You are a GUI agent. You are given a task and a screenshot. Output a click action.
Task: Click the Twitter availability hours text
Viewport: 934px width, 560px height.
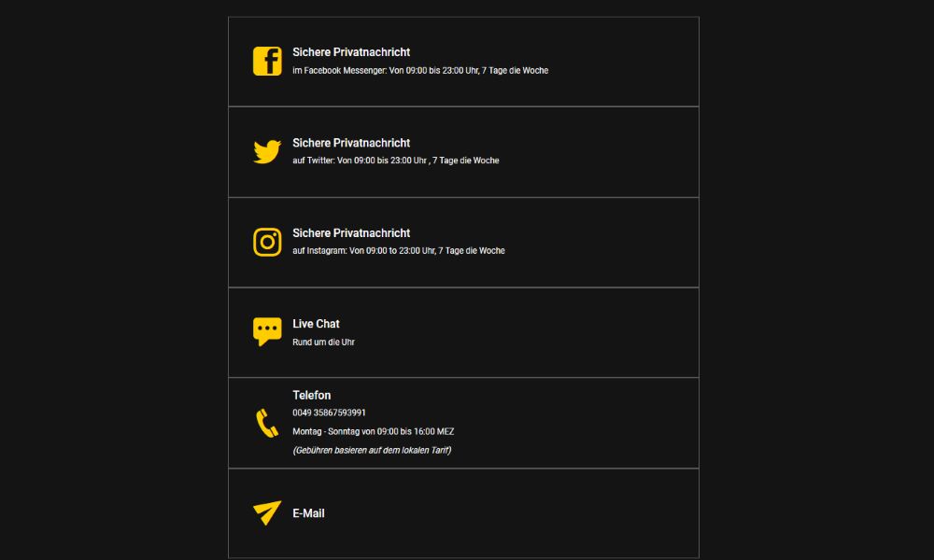tap(396, 161)
